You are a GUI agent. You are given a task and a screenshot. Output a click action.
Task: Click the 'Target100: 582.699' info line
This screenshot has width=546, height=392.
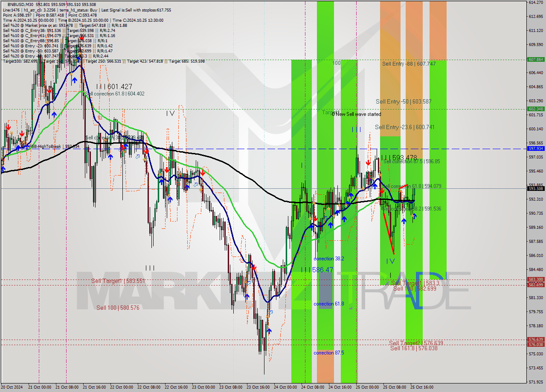pyautogui.click(x=104, y=61)
